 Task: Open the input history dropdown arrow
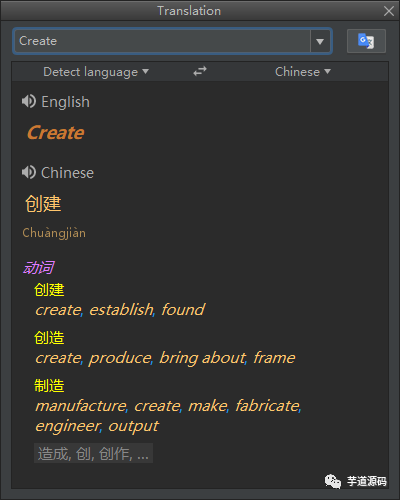coord(320,41)
